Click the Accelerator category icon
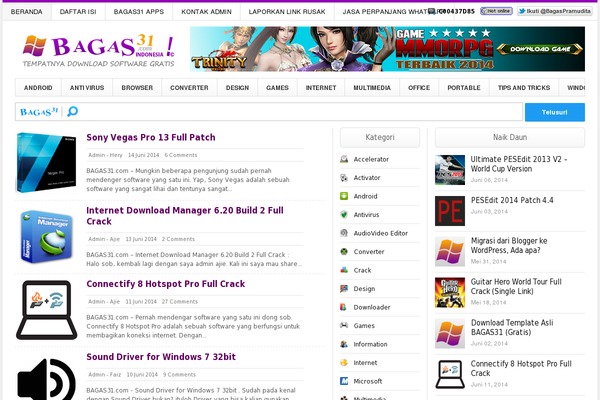Screen dimensions: 600x400 point(344,159)
